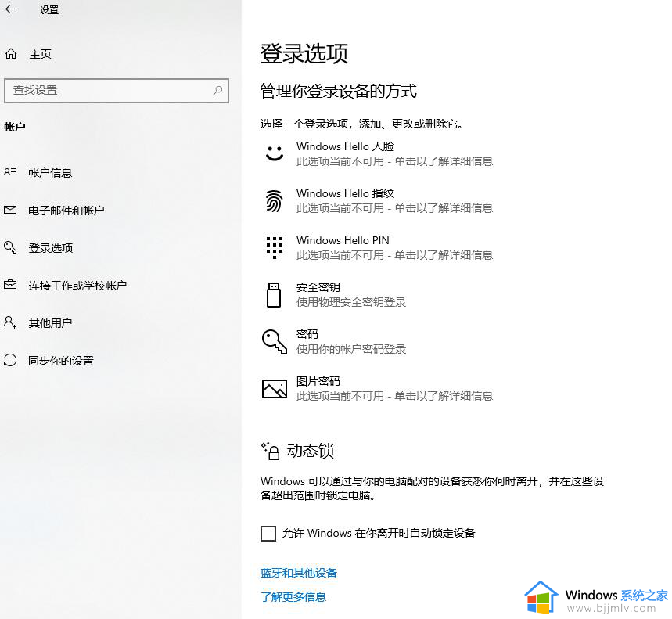The image size is (672, 619).
Task: Click the back arrow in Settings
Action: click(x=10, y=9)
